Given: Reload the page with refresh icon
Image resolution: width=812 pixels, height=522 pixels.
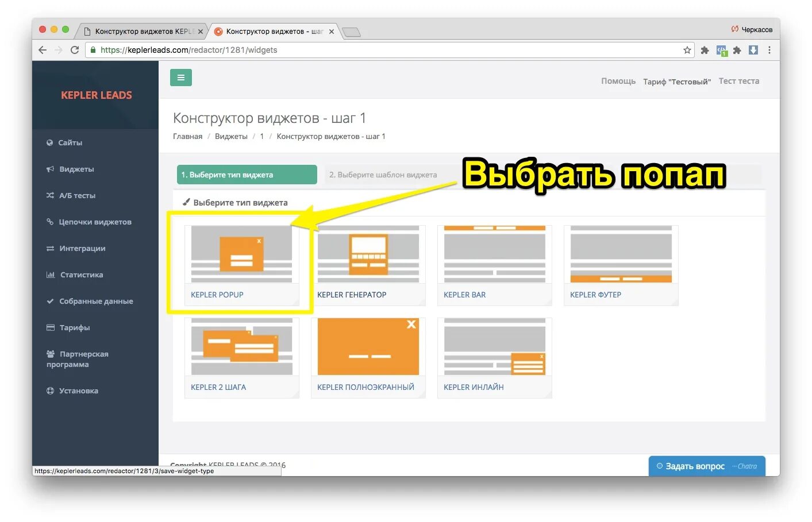Looking at the screenshot, I should tap(75, 50).
